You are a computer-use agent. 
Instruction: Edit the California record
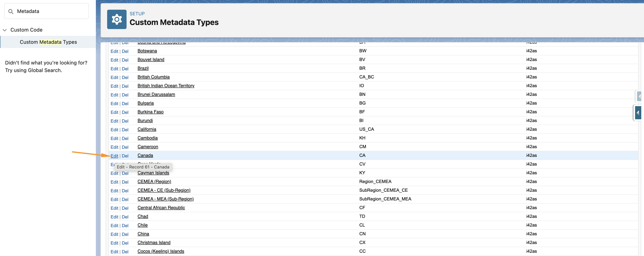tap(114, 130)
